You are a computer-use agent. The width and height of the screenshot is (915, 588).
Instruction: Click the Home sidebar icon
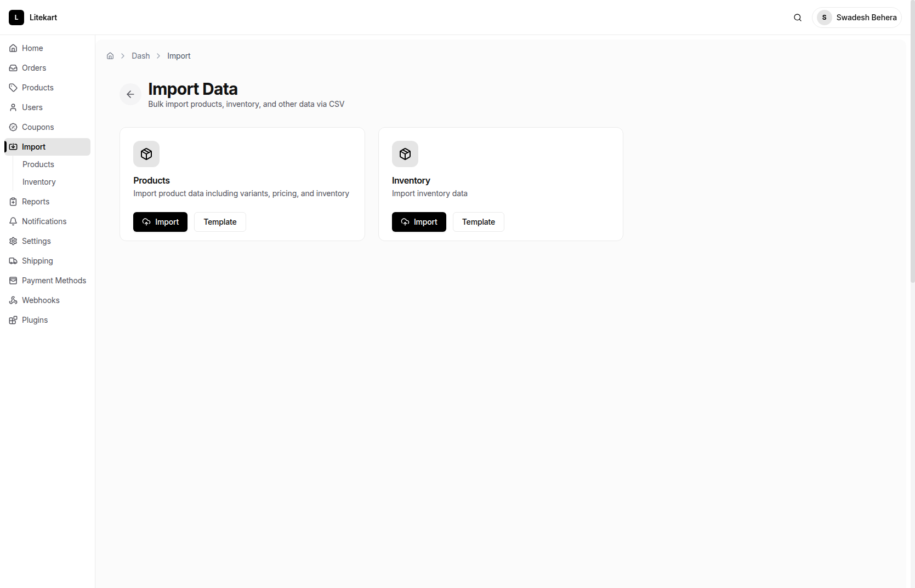coord(13,48)
